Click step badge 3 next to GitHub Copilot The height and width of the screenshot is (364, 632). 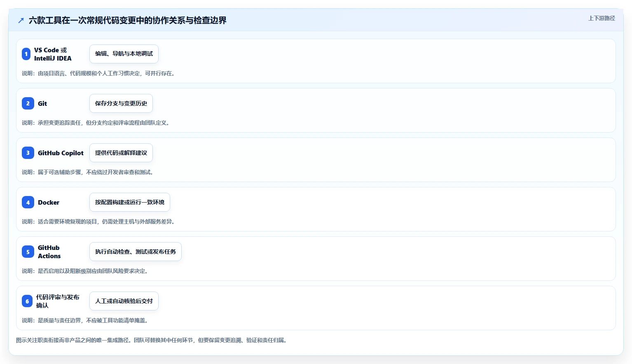tap(28, 153)
